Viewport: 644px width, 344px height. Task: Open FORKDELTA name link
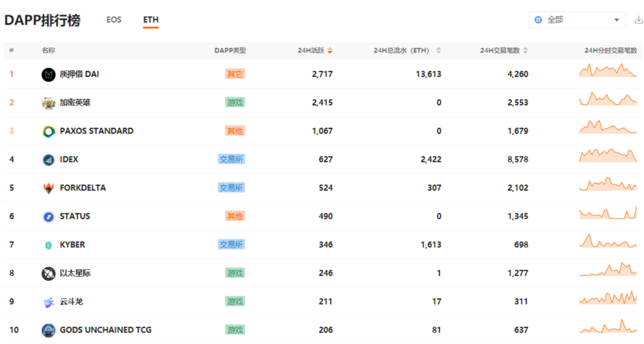point(83,188)
